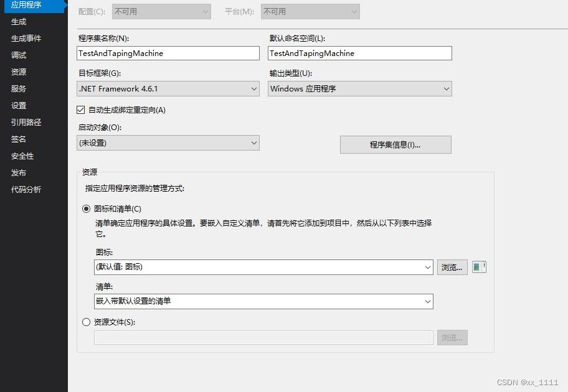Open the 生成事件 (Build Events) page
Screen dimensions: 568x392
(26, 38)
